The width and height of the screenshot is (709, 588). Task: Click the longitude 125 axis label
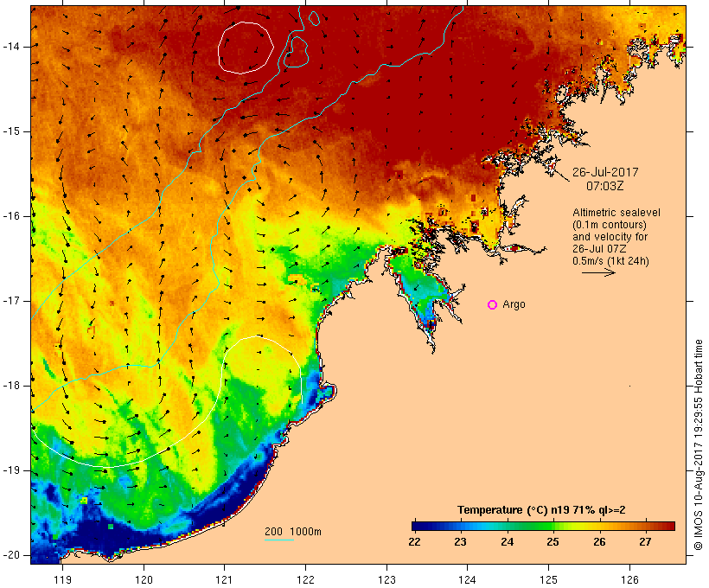[548, 579]
